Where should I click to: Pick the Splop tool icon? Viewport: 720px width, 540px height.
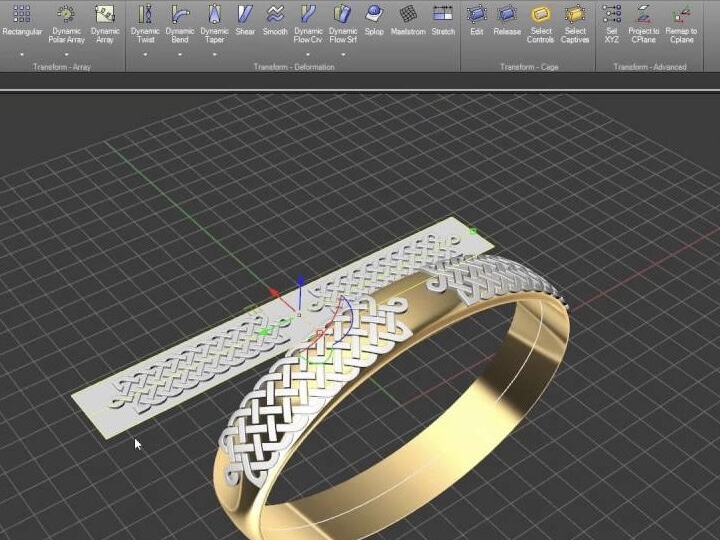[374, 15]
